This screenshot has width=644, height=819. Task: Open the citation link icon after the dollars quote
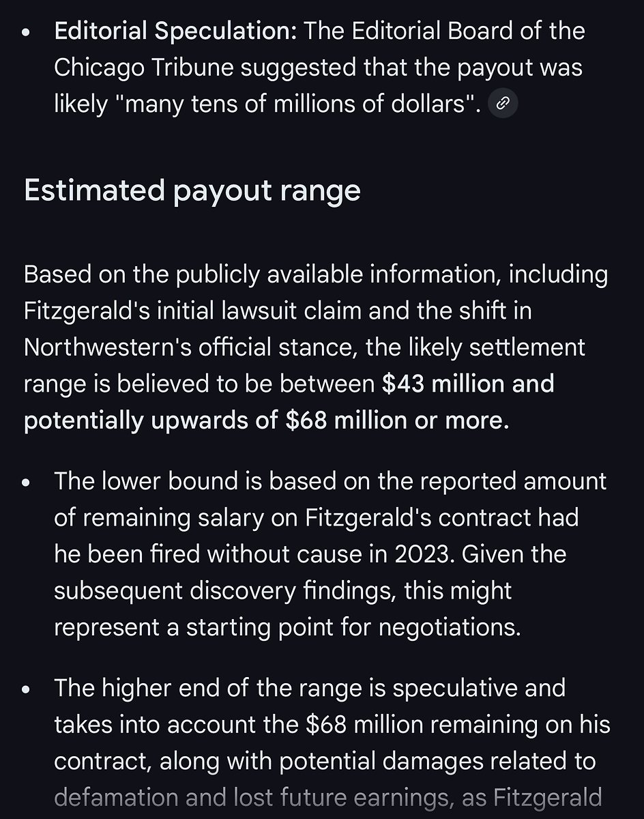click(x=503, y=104)
